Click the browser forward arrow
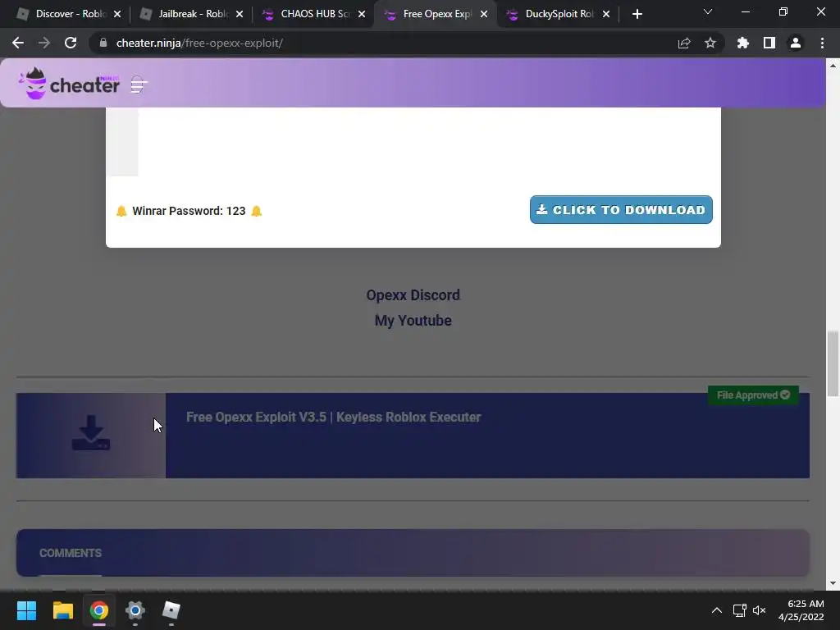Screen dimensions: 840x630 (x=44, y=43)
